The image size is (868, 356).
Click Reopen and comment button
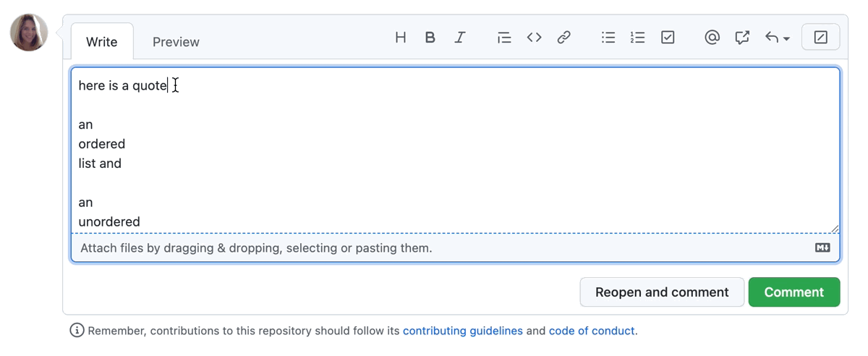(x=662, y=292)
